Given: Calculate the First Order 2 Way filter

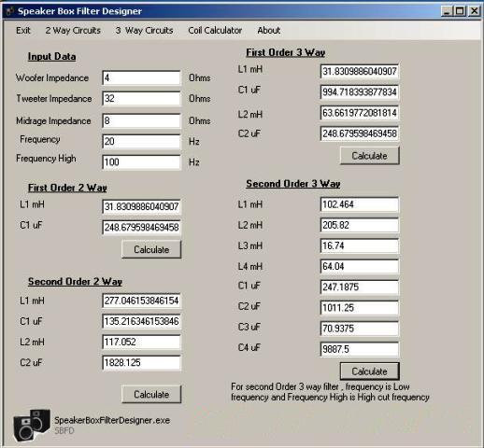Looking at the screenshot, I should click(x=151, y=249).
